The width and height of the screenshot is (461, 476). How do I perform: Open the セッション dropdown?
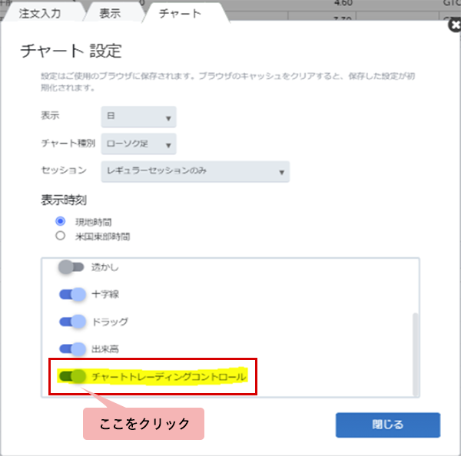195,170
